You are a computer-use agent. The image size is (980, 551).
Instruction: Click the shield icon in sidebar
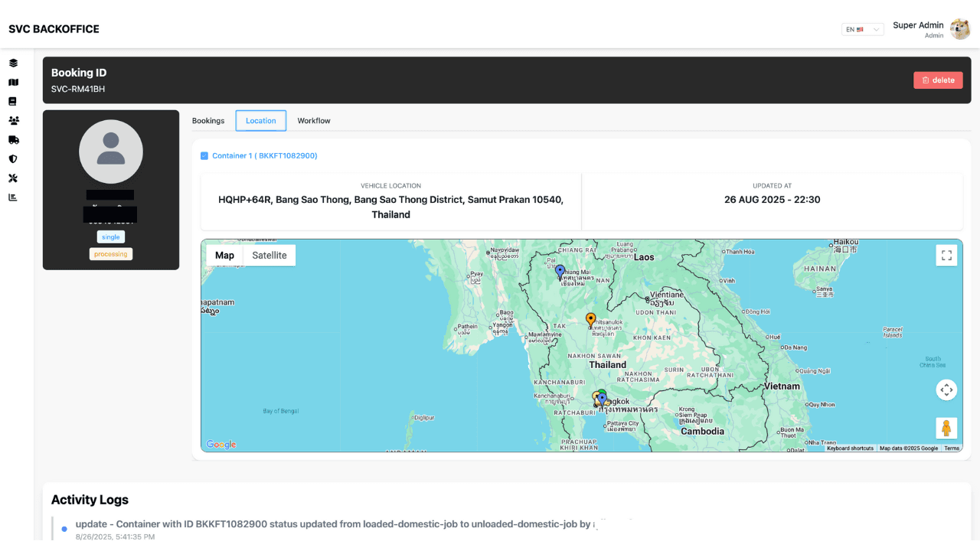13,159
